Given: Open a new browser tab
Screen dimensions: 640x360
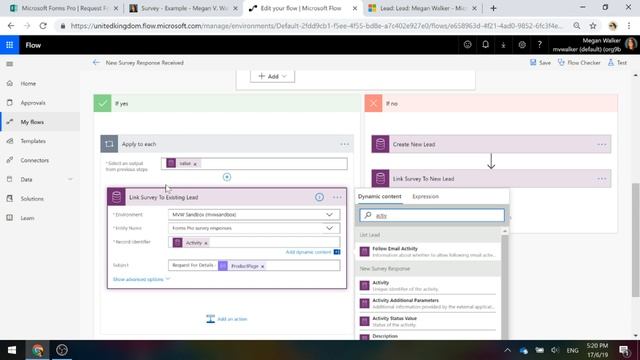Looking at the screenshot, I should pyautogui.click(x=493, y=8).
